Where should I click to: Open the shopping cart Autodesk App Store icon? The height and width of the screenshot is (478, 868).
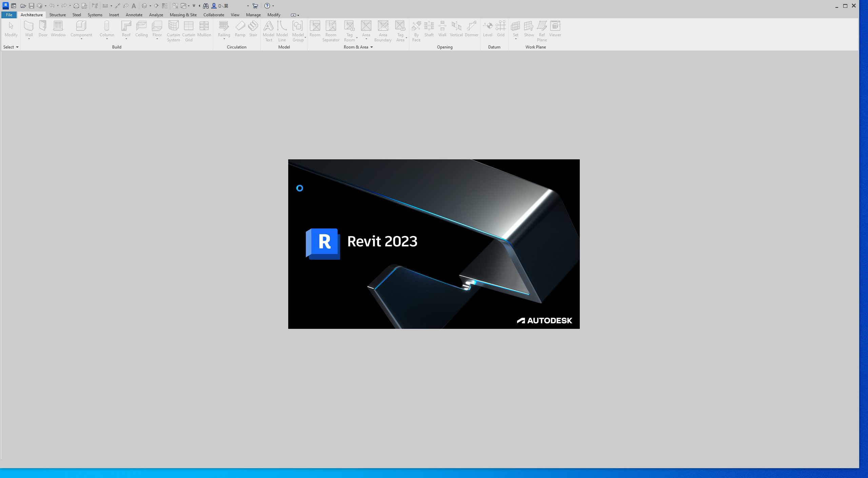click(x=255, y=6)
